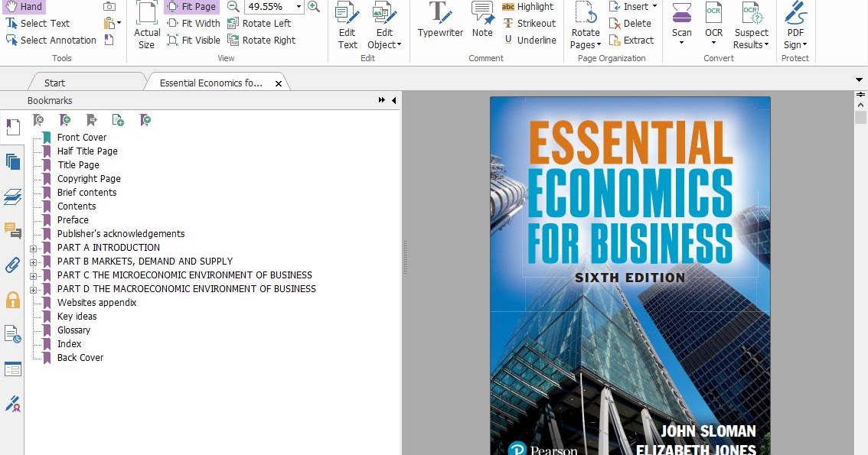The height and width of the screenshot is (455, 868).
Task: Open the Security padlock panel
Action: (x=13, y=300)
